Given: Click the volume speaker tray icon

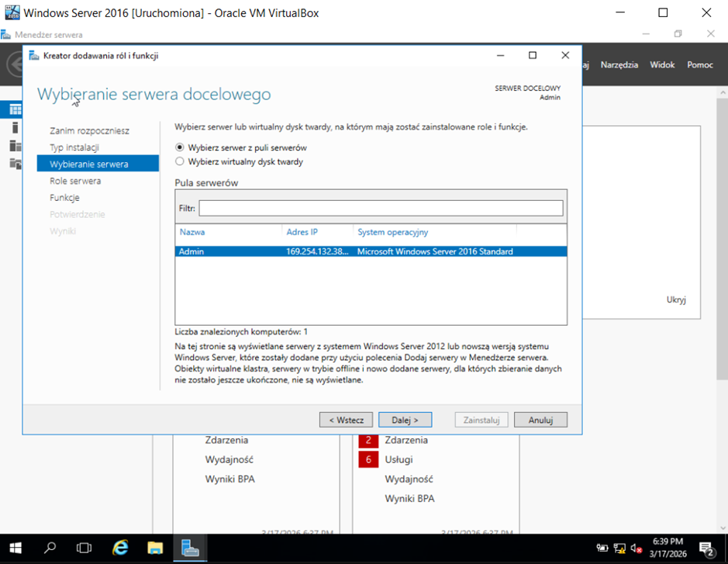Looking at the screenshot, I should tap(636, 548).
